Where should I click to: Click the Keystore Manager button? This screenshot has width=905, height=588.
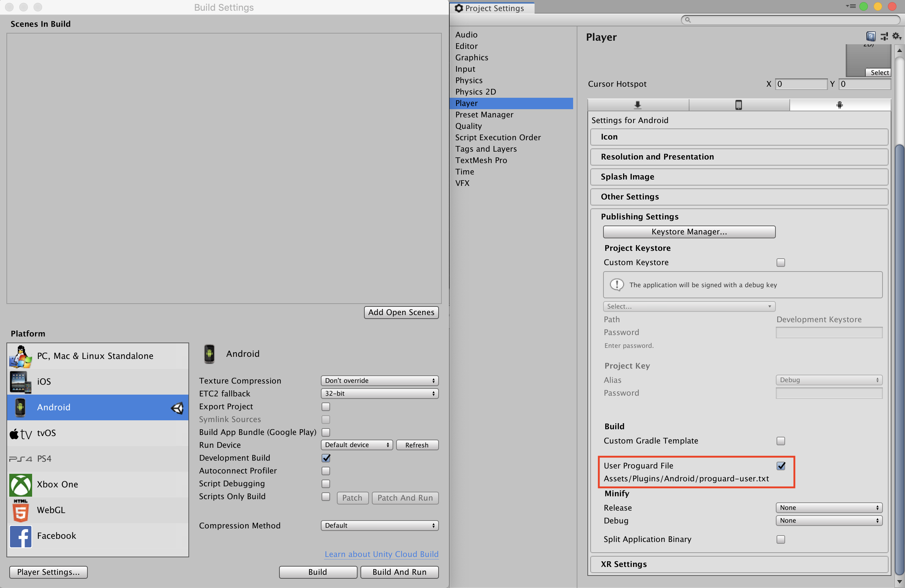(689, 231)
